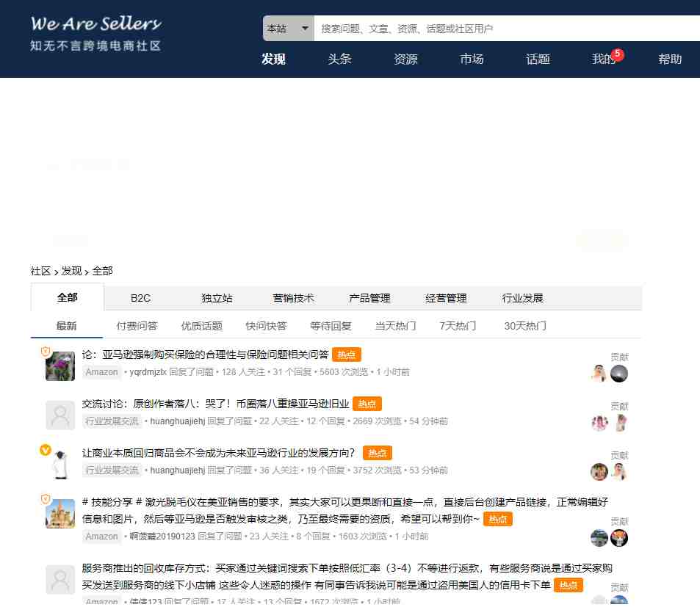Open the flower avatar of the insurance question poster
Screen dimensions: 700x607
pyautogui.click(x=60, y=366)
